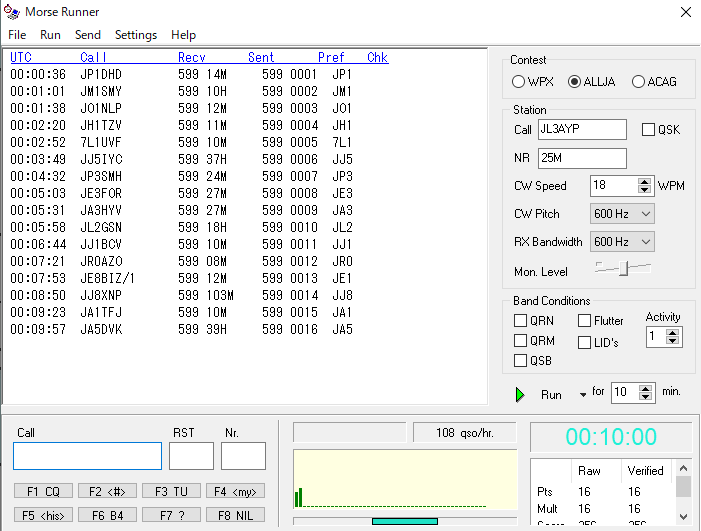Click the station NR field 25M

(x=582, y=158)
